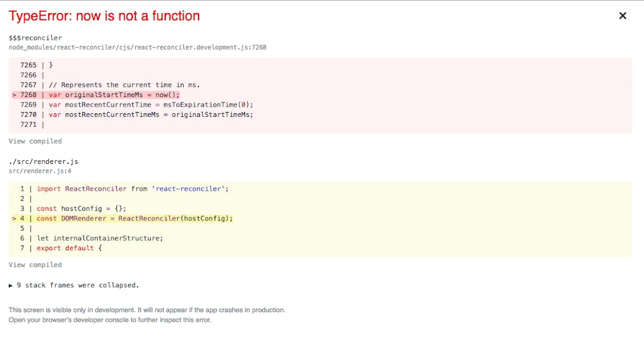Select the $$$reconciler stack frame title

pyautogui.click(x=35, y=38)
